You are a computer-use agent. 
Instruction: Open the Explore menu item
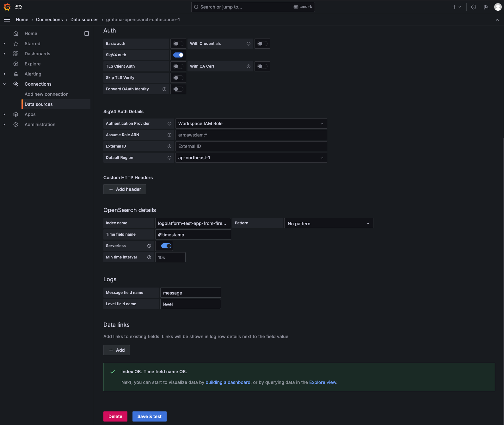pos(33,64)
